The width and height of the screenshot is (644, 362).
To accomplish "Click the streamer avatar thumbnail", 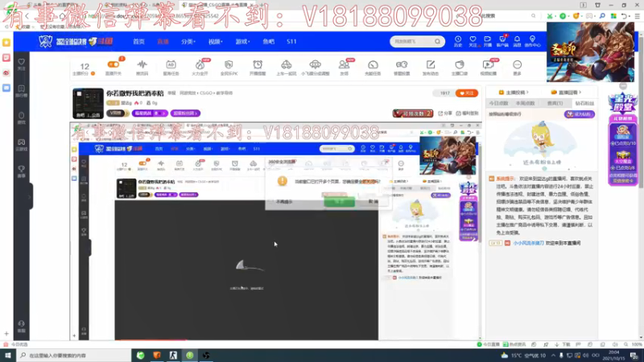I will pyautogui.click(x=88, y=104).
